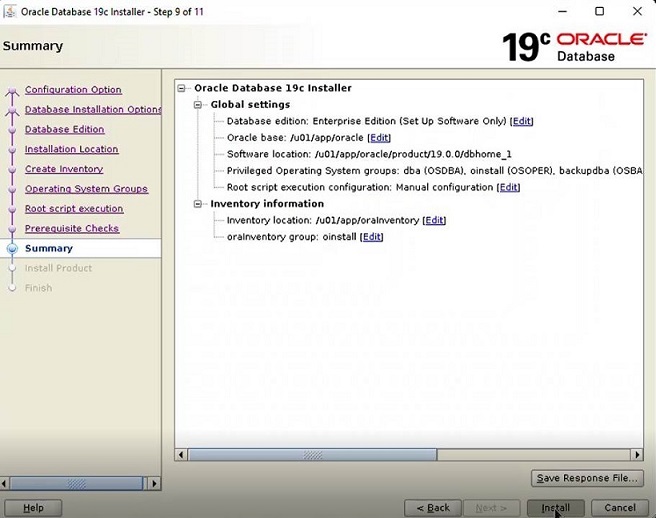Click the Back button
Viewport: 656px width, 518px height.
(x=433, y=508)
